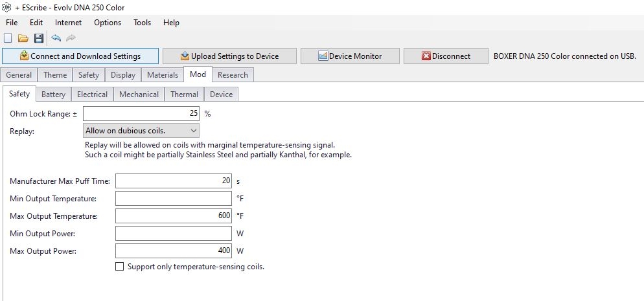Open the Tools menu
Viewport: 644px width, 301px height.
tap(142, 23)
